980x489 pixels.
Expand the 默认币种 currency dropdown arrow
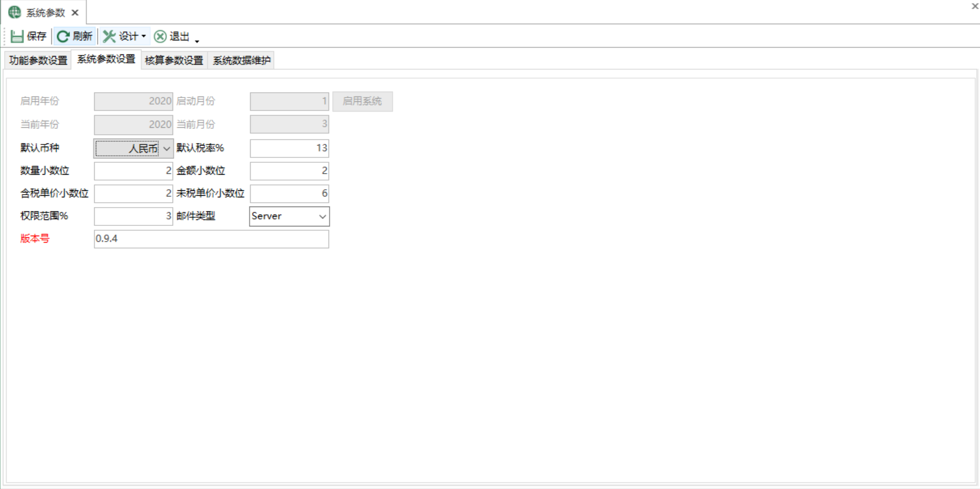[x=166, y=148]
